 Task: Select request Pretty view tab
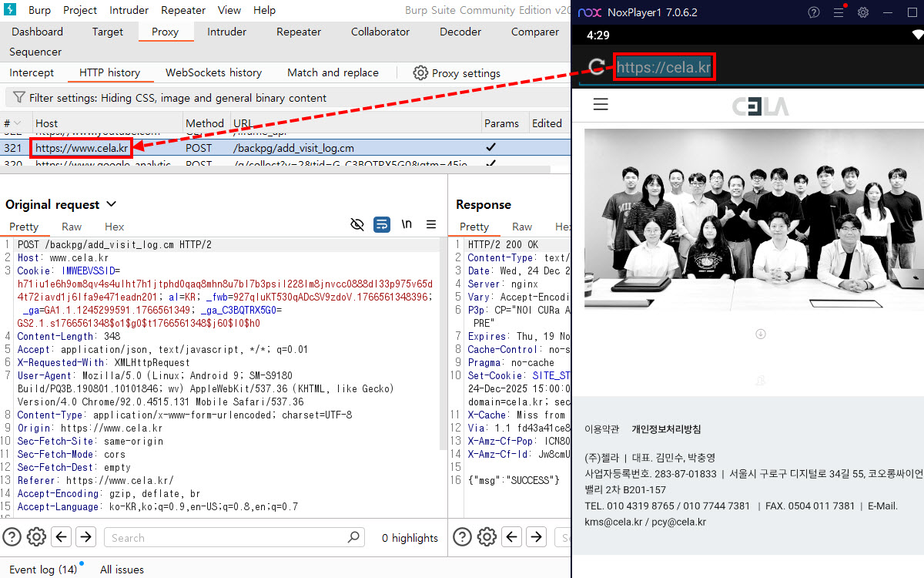coord(24,227)
